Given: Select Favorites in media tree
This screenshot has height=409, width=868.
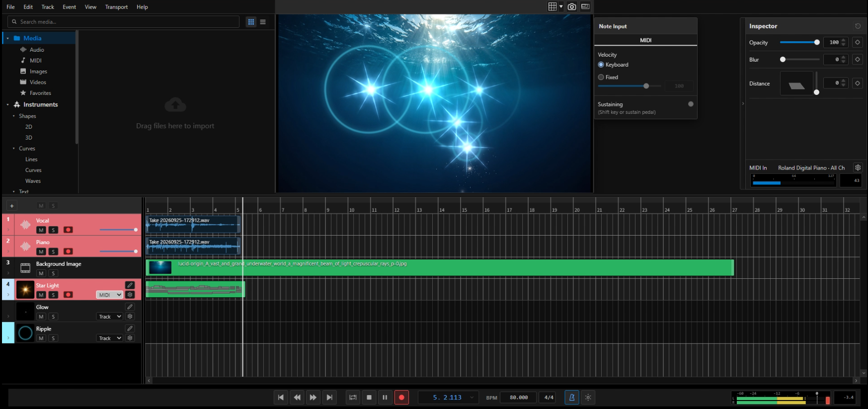Looking at the screenshot, I should pyautogui.click(x=40, y=93).
